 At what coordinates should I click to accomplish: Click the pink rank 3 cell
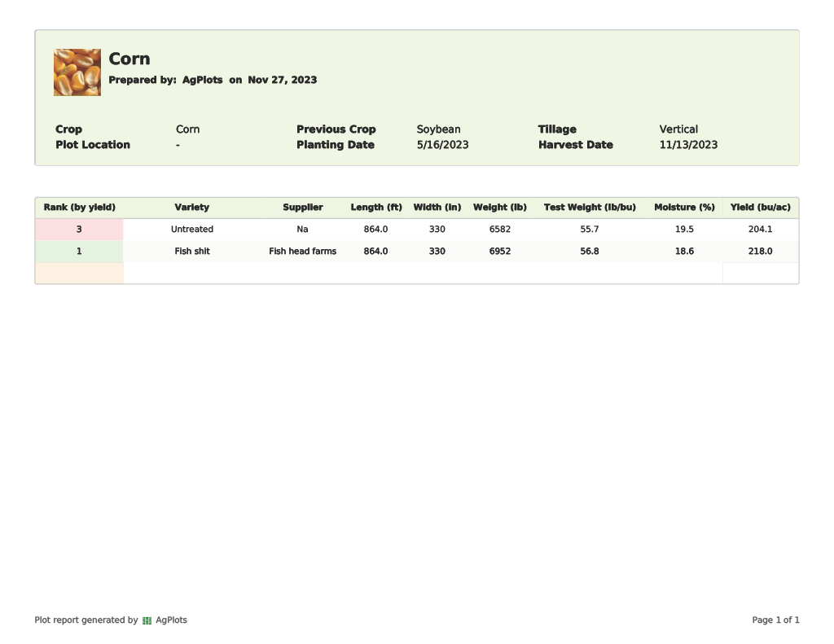(x=79, y=230)
